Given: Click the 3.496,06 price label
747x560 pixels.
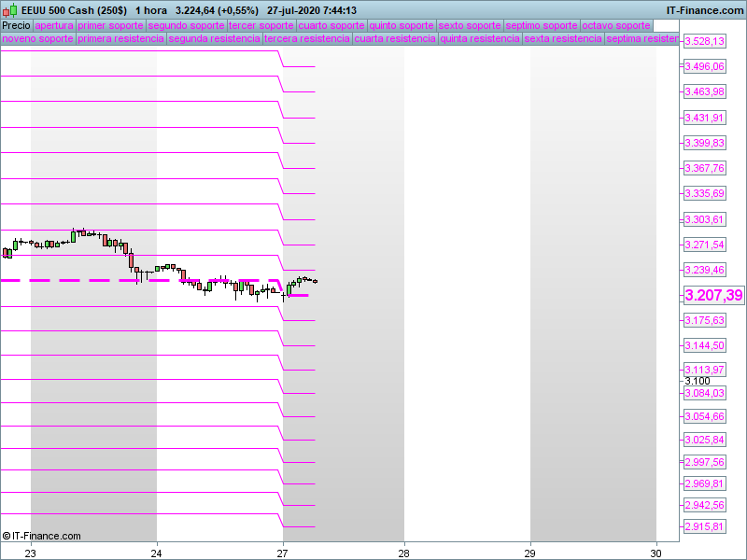Looking at the screenshot, I should (x=705, y=66).
